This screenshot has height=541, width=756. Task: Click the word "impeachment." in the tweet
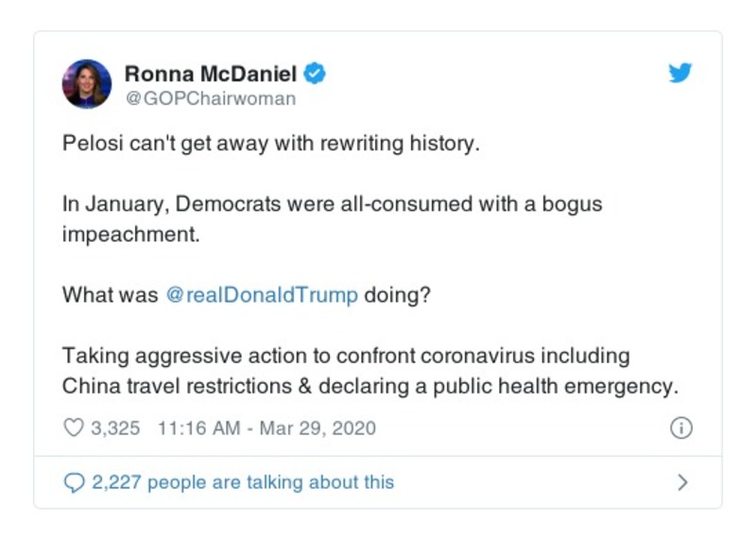130,235
